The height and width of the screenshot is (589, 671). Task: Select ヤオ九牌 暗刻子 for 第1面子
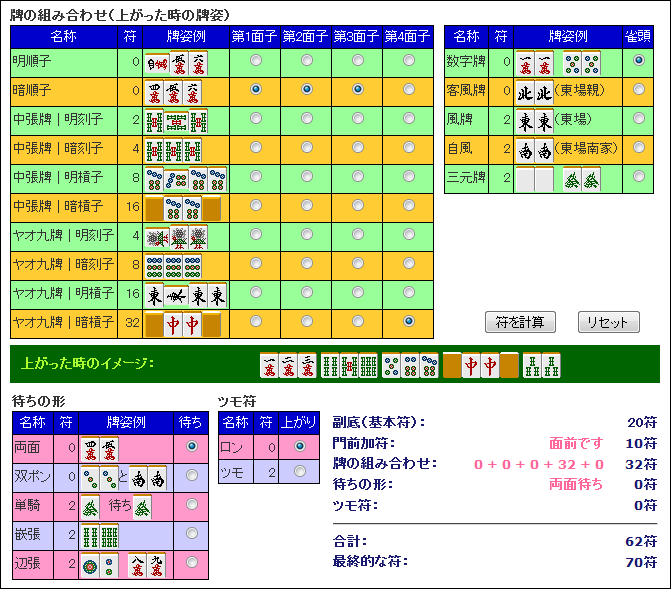[256, 263]
